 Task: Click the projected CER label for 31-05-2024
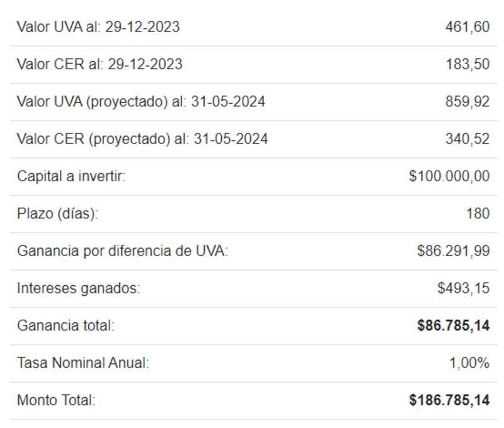142,138
